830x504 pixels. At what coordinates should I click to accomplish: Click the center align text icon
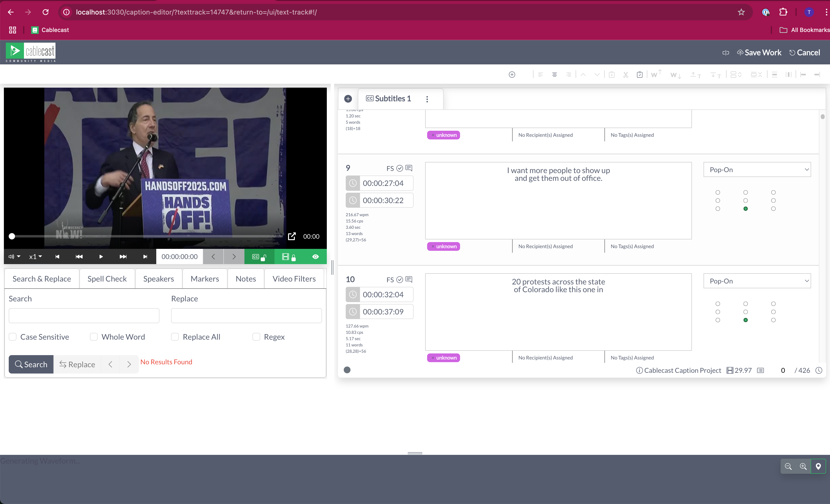(555, 75)
